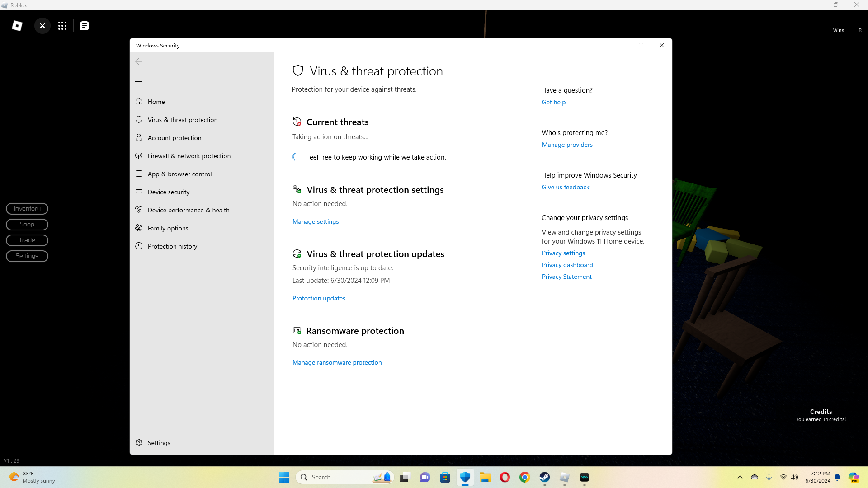
Task: Open the Get help link
Action: [554, 102]
